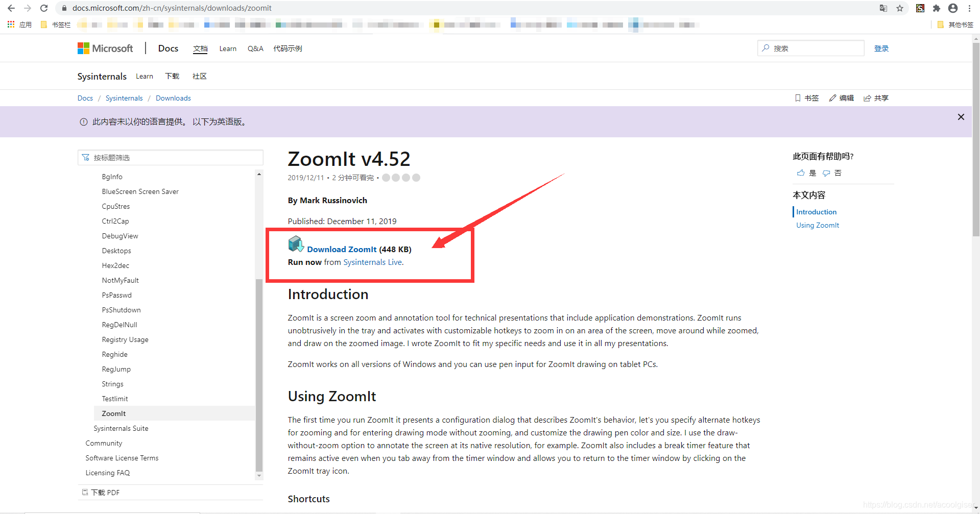Viewport: 980px width, 514px height.
Task: Reload the page with refresh icon
Action: pos(44,8)
